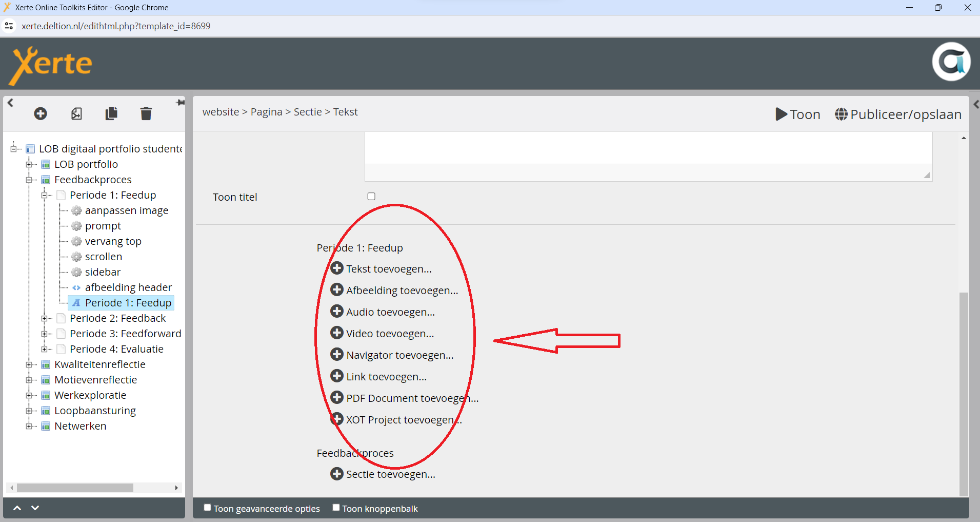Click Publiceer/opslaan to save
Image resolution: width=980 pixels, height=522 pixels.
[x=898, y=114]
